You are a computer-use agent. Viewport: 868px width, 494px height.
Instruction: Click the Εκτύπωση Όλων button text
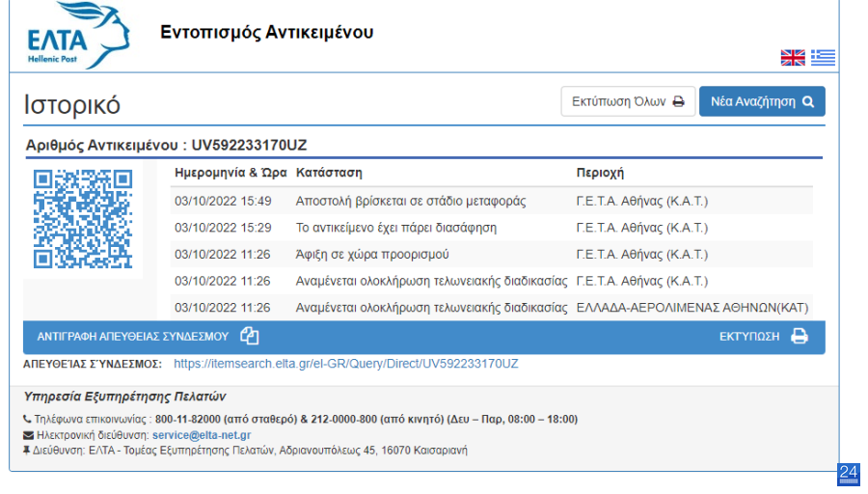point(618,102)
